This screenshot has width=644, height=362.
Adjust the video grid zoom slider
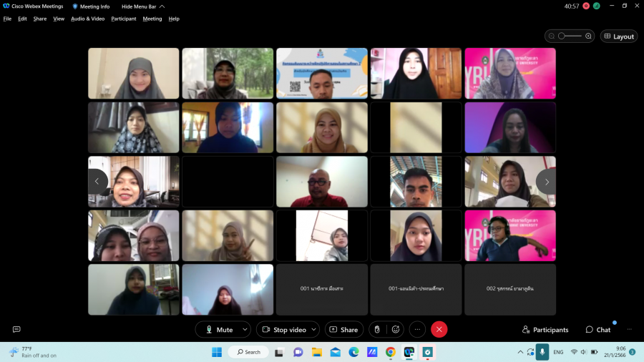(563, 36)
